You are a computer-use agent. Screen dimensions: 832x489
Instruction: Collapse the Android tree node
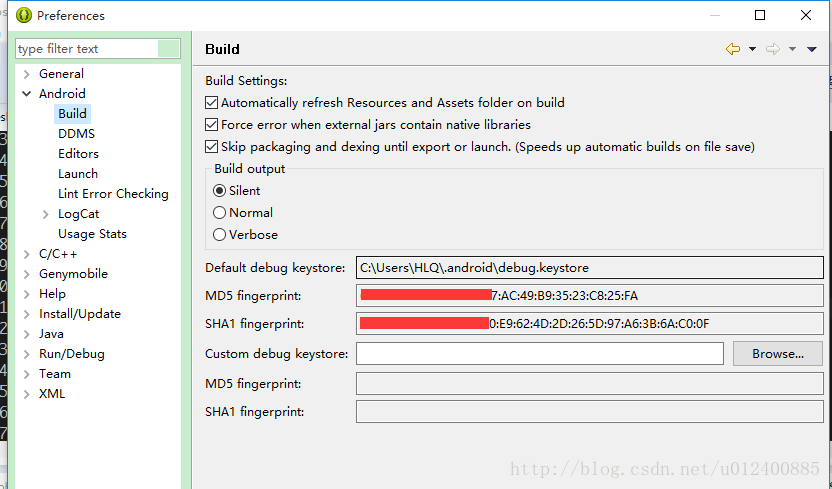[27, 94]
